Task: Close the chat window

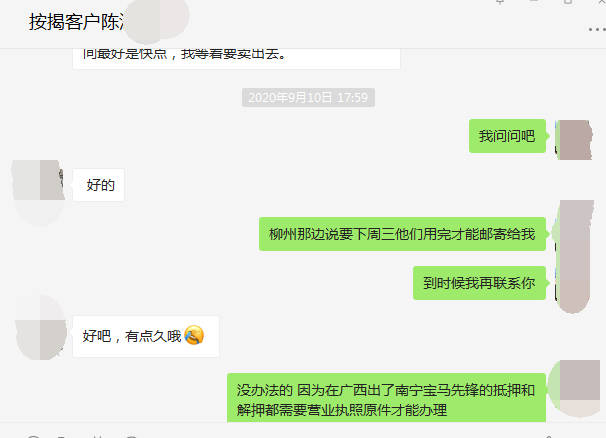Action: (601, 2)
